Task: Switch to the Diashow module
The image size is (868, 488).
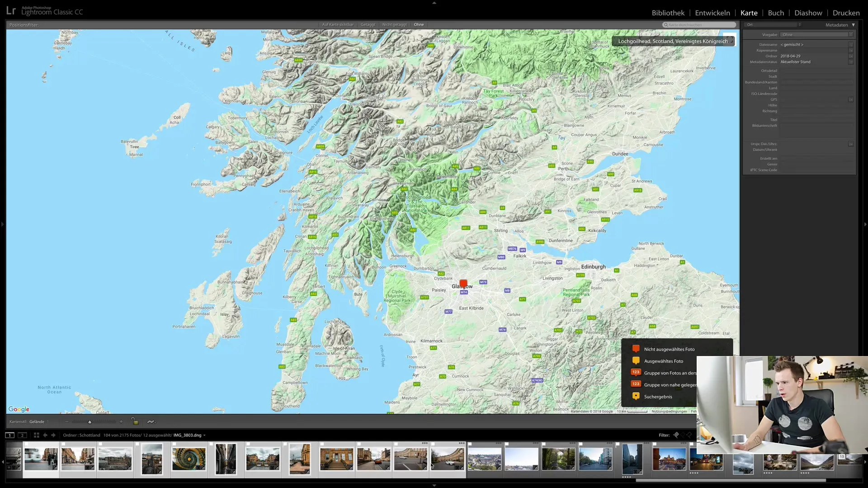Action: 808,13
